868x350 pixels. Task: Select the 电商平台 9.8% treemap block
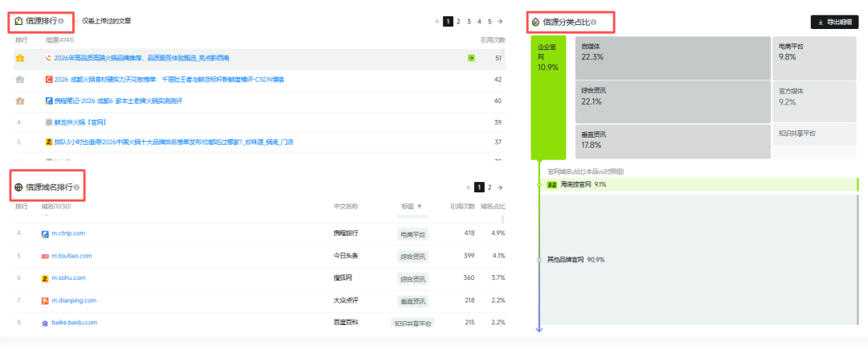click(814, 58)
